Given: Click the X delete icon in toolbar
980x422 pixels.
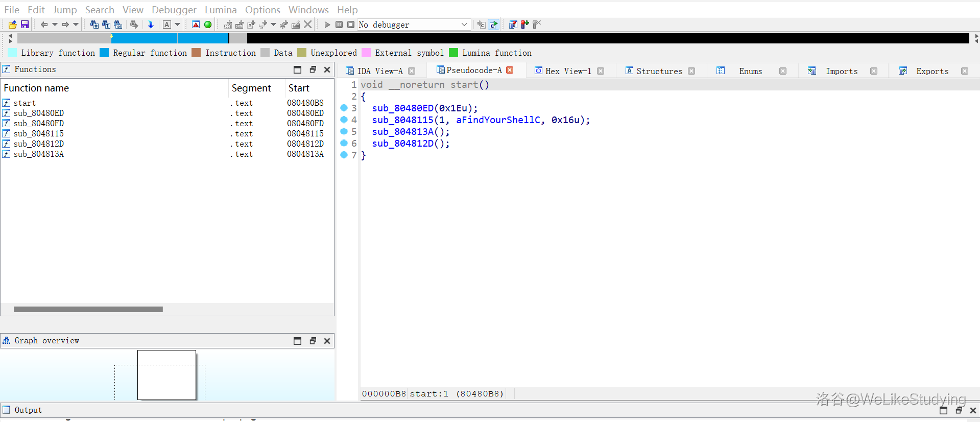Looking at the screenshot, I should (x=307, y=25).
